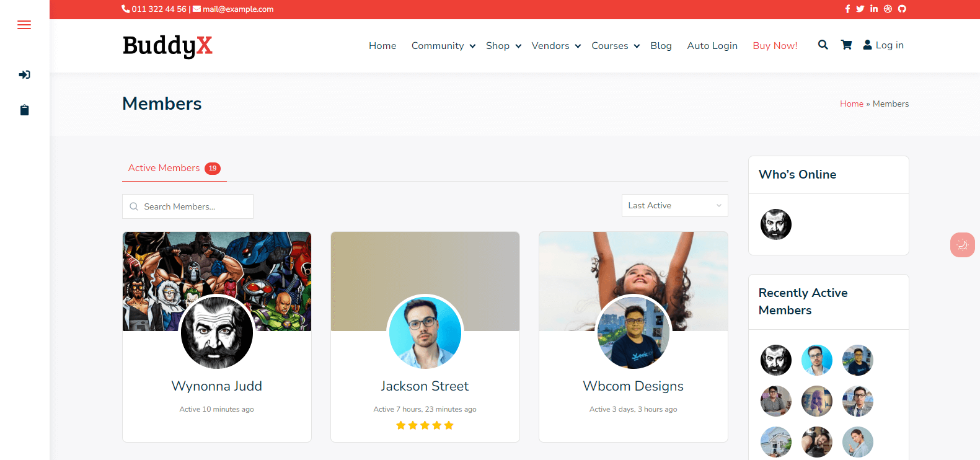Open the LinkedIn social link
Viewport: 980px width, 460px height.
click(874, 9)
